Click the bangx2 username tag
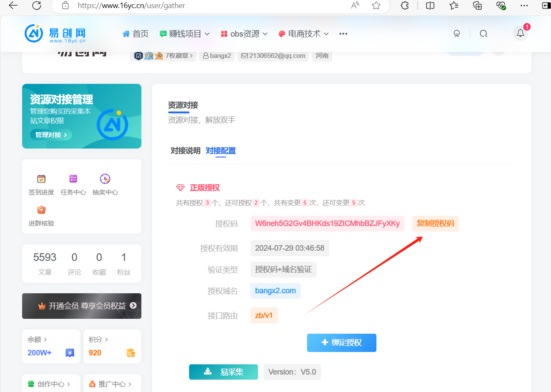551x392 pixels. pos(217,56)
